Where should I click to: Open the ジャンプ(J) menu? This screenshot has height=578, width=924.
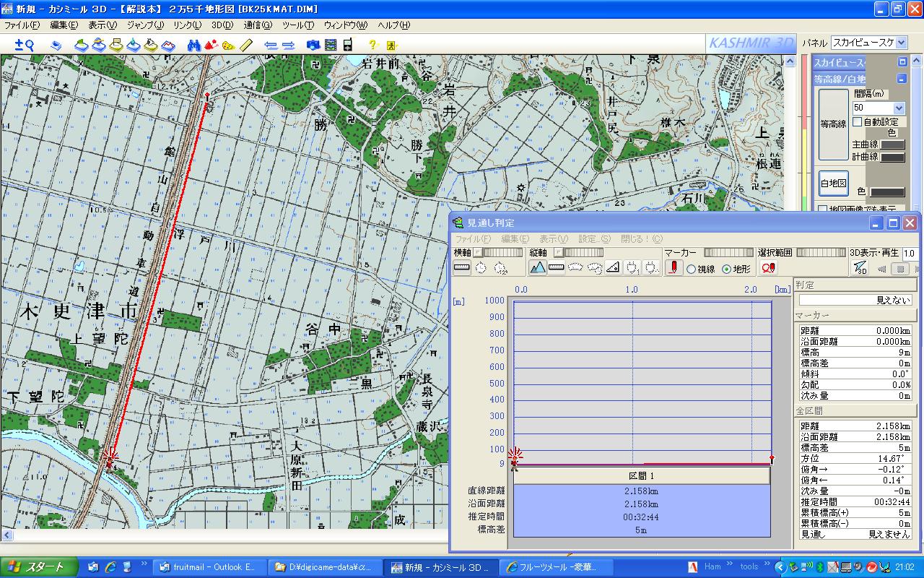pos(145,25)
